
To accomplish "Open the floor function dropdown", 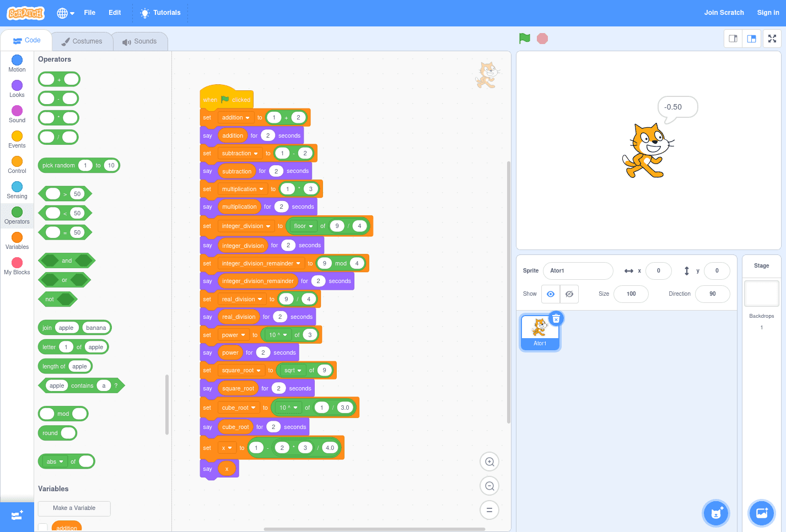I will pos(304,226).
